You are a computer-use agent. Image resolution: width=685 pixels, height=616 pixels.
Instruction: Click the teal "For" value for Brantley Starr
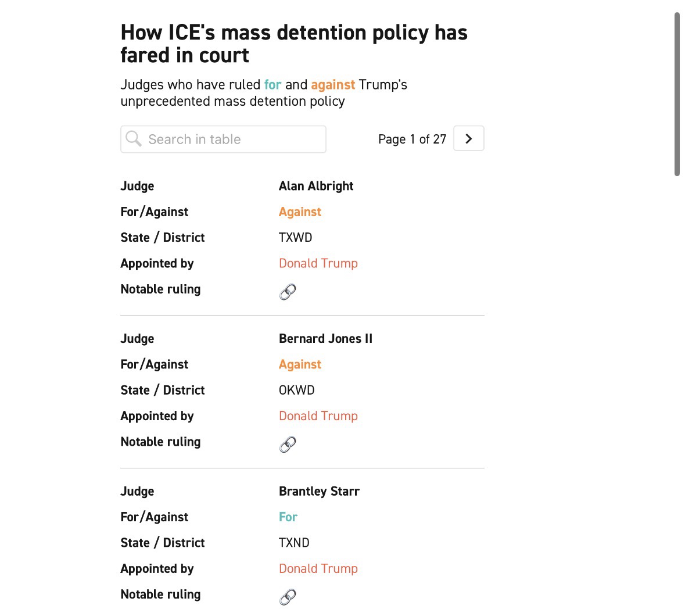pyautogui.click(x=288, y=517)
